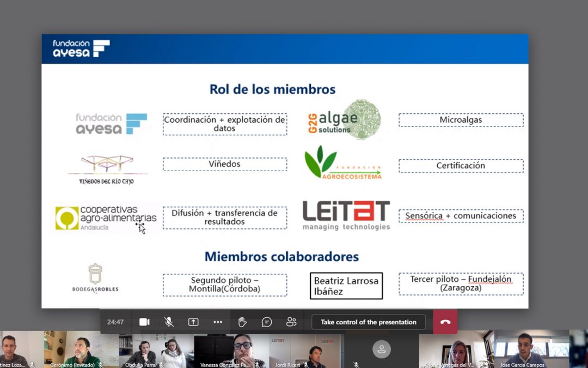Viewport: 588px width, 368px height.
Task: Click the grey Fundación Ayesa member logo
Action: 112,124
